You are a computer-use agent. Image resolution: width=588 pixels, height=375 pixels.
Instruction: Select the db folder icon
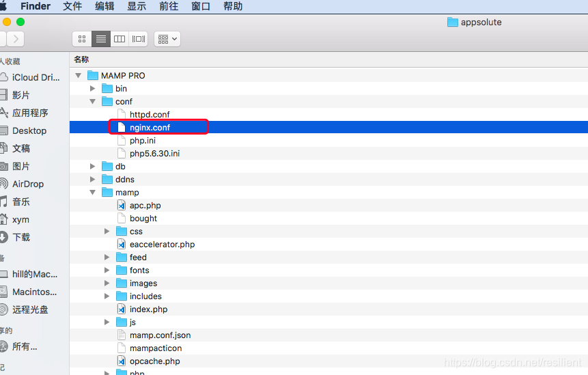pos(107,167)
